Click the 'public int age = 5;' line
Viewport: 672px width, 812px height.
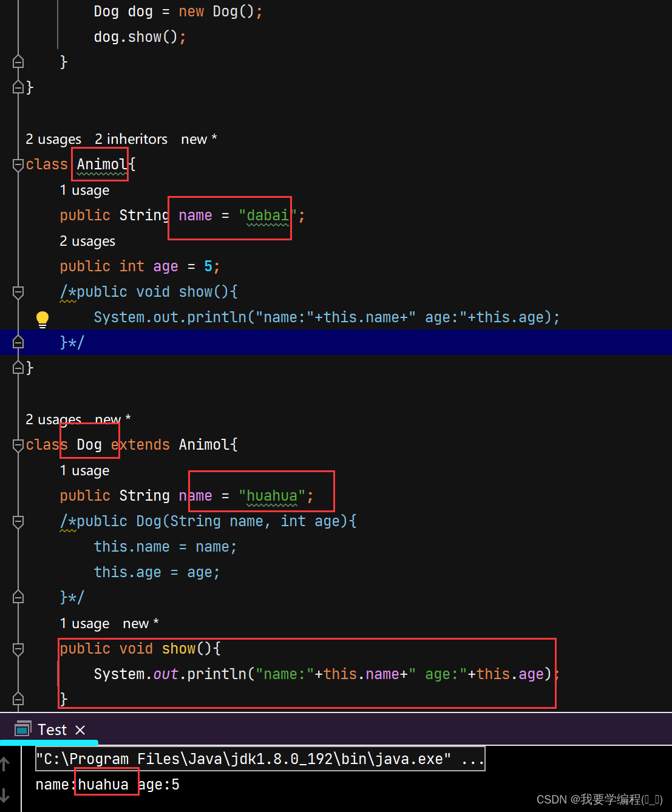point(140,266)
